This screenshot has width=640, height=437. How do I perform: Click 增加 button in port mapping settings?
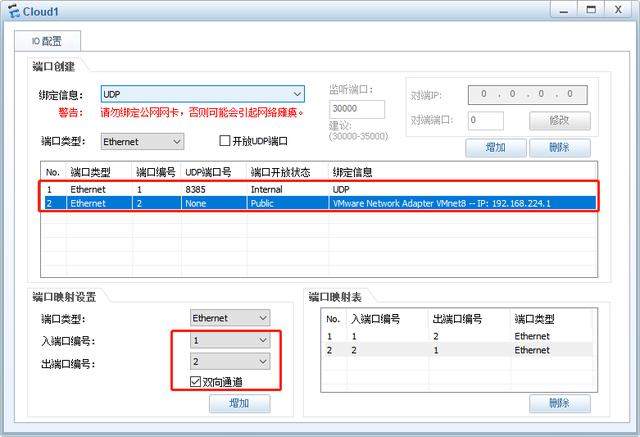pos(240,404)
